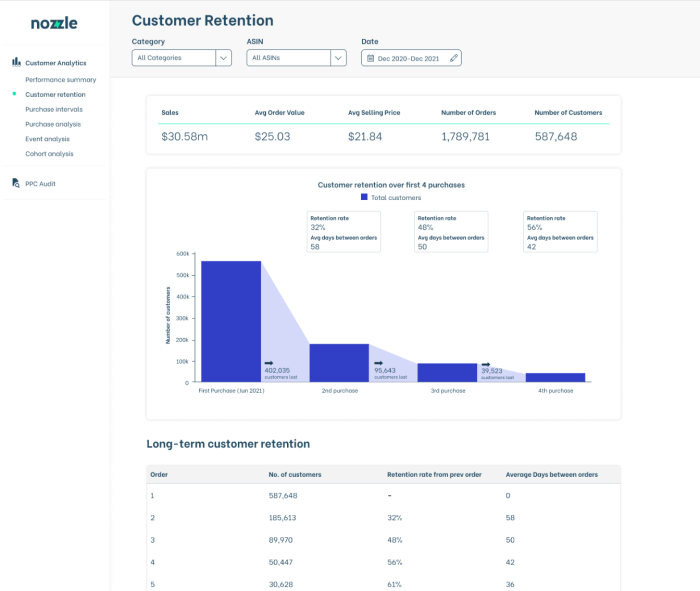Click 89,970 in the table
The image size is (700, 591).
281,540
